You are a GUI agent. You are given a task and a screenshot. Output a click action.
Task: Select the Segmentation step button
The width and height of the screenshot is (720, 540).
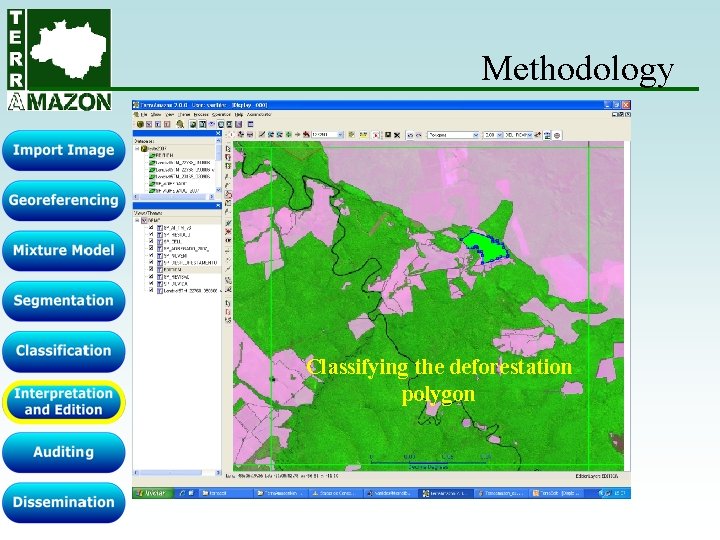63,301
